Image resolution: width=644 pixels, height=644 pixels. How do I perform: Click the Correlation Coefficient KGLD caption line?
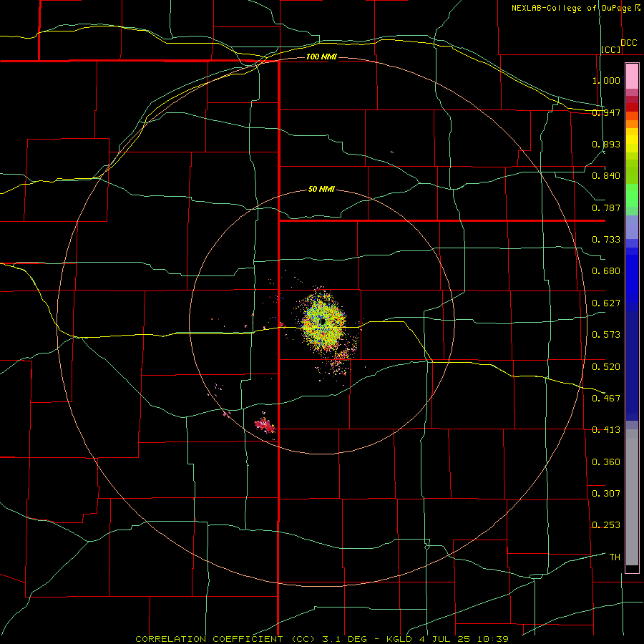click(x=322, y=639)
